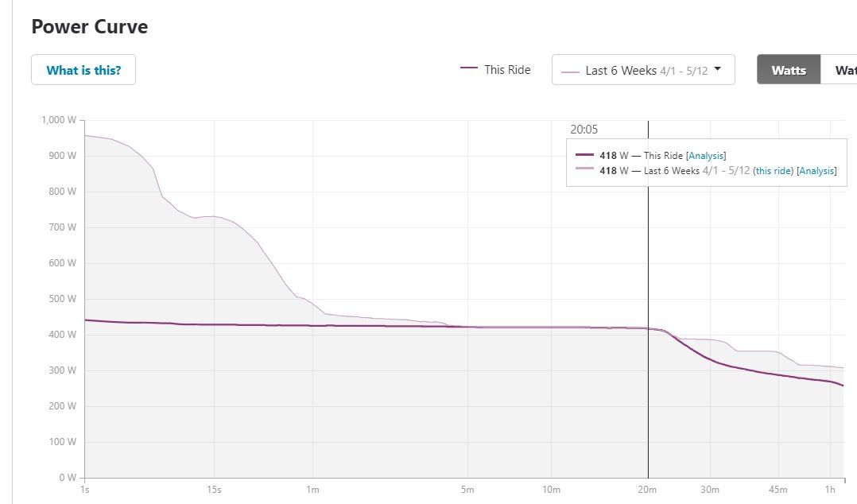
Task: Click the light purple Last 6 Weeks tooltip swatch
Action: (584, 171)
